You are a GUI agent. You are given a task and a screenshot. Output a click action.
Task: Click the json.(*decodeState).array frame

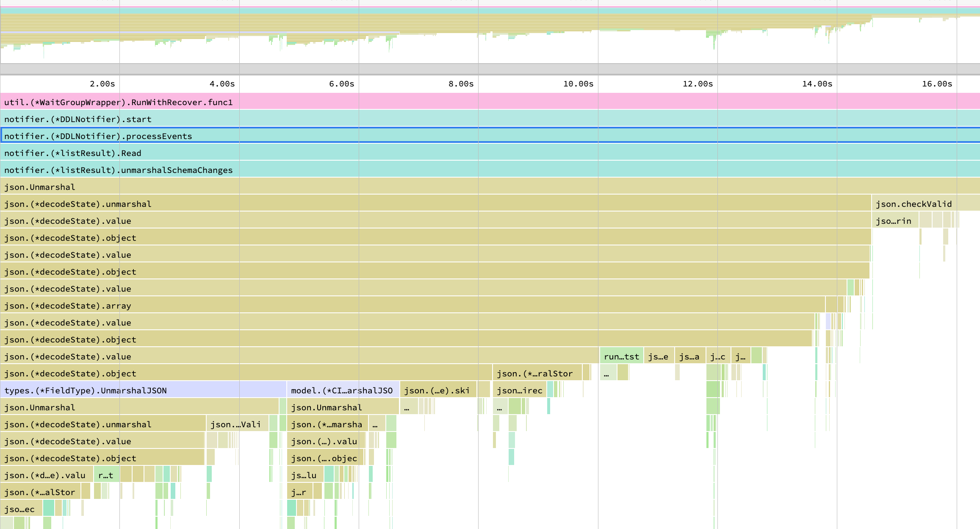point(68,306)
